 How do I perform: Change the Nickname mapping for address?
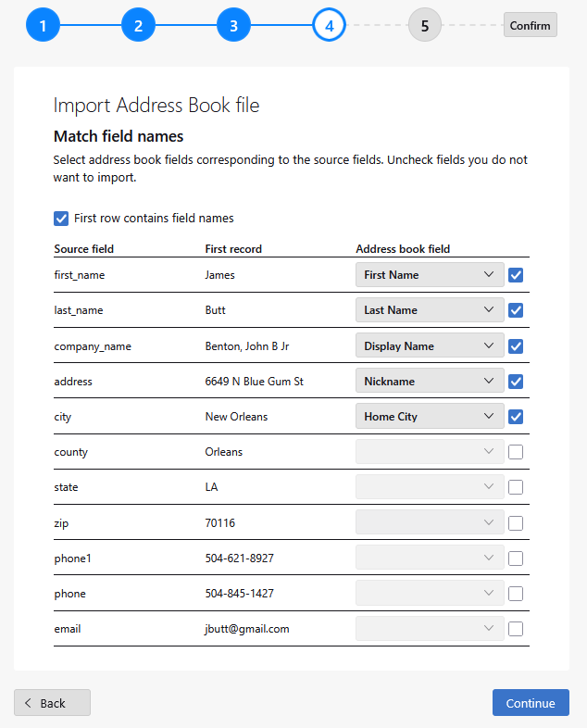(430, 382)
